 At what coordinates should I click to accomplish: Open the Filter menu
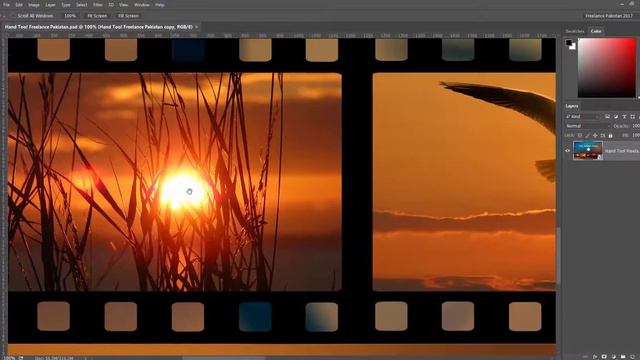[98, 5]
